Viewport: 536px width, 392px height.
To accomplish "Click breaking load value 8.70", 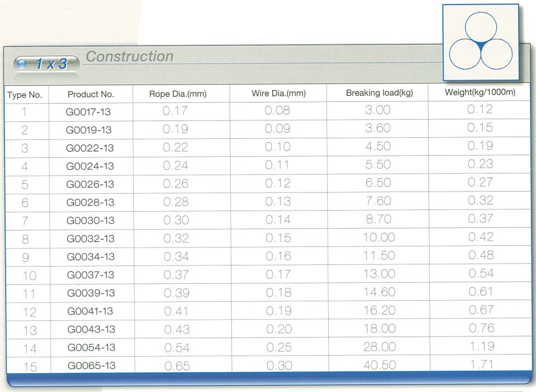I will 379,219.
